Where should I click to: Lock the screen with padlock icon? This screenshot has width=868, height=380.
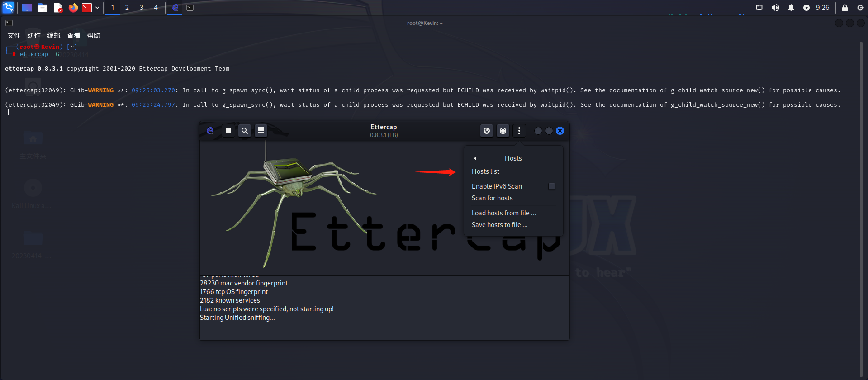coord(845,8)
